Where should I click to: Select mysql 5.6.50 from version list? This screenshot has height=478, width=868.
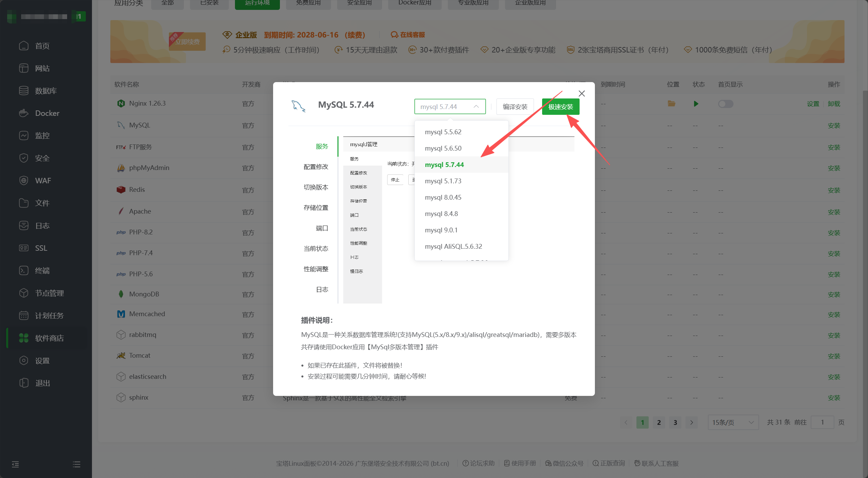[461, 148]
